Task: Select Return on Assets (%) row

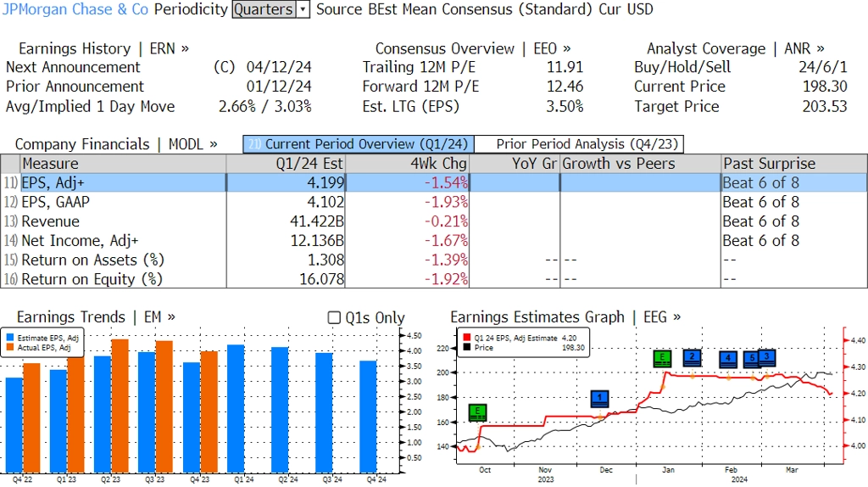Action: (434, 260)
